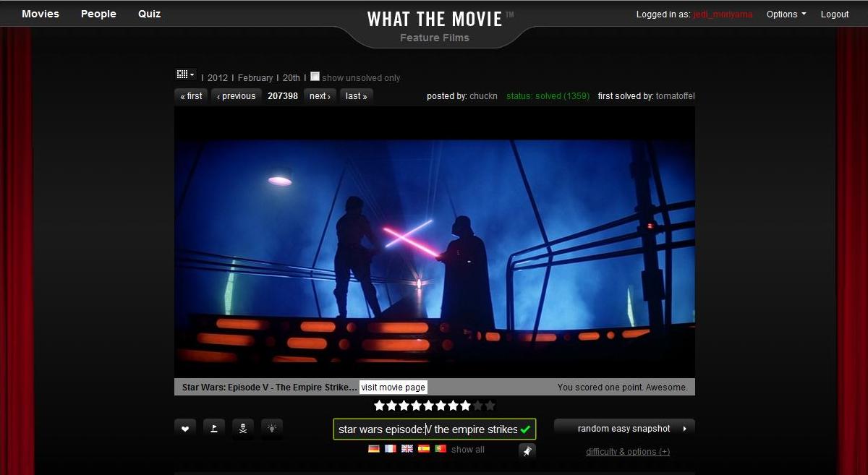Image resolution: width=868 pixels, height=475 pixels.
Task: Open random easy snapshot arrow button
Action: click(624, 429)
